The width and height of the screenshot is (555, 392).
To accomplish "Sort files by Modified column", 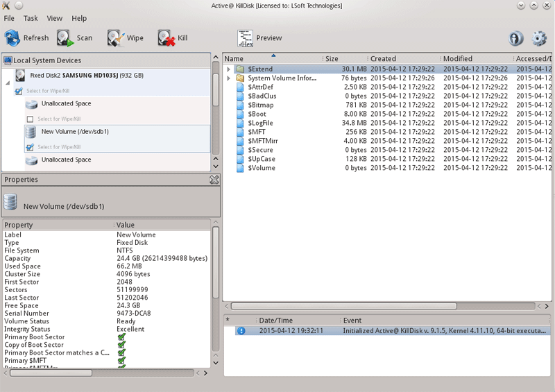I will pyautogui.click(x=477, y=58).
